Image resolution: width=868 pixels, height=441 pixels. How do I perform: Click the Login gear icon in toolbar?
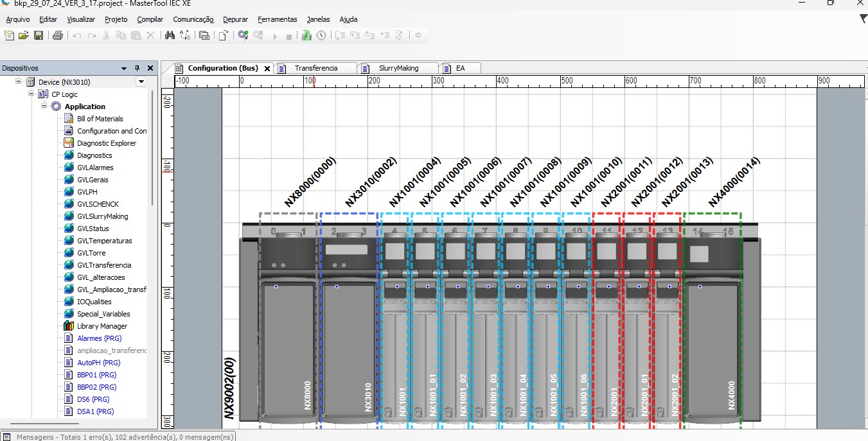click(242, 35)
